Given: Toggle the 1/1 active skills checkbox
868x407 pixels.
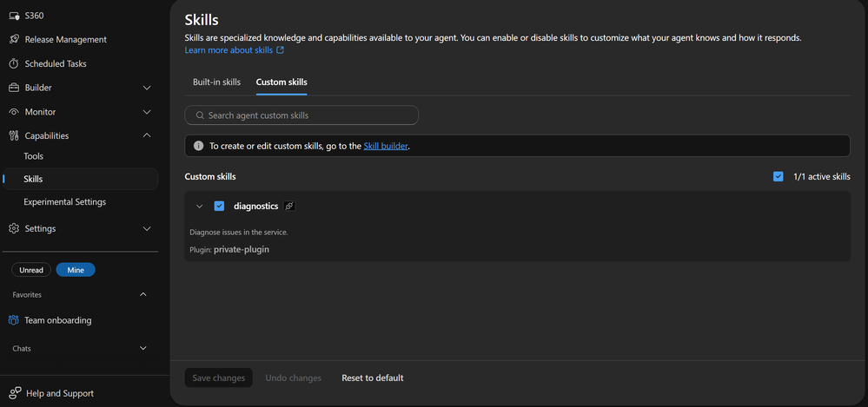Looking at the screenshot, I should click(x=779, y=177).
